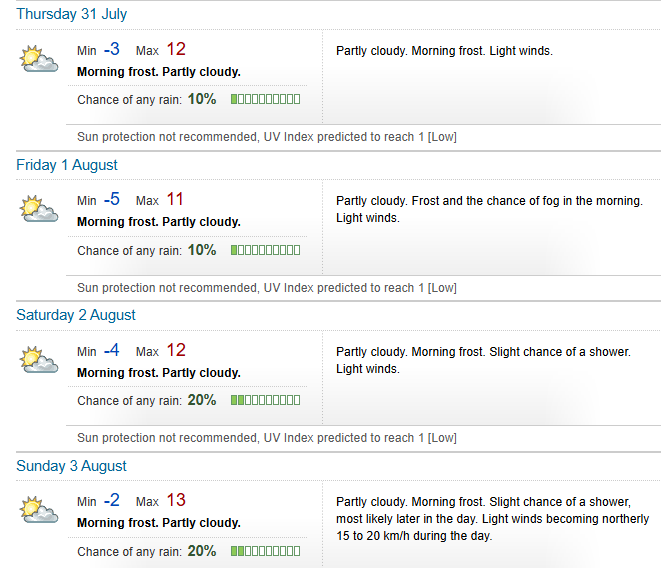
Task: Click Friday's fog forecast description text
Action: 489,209
